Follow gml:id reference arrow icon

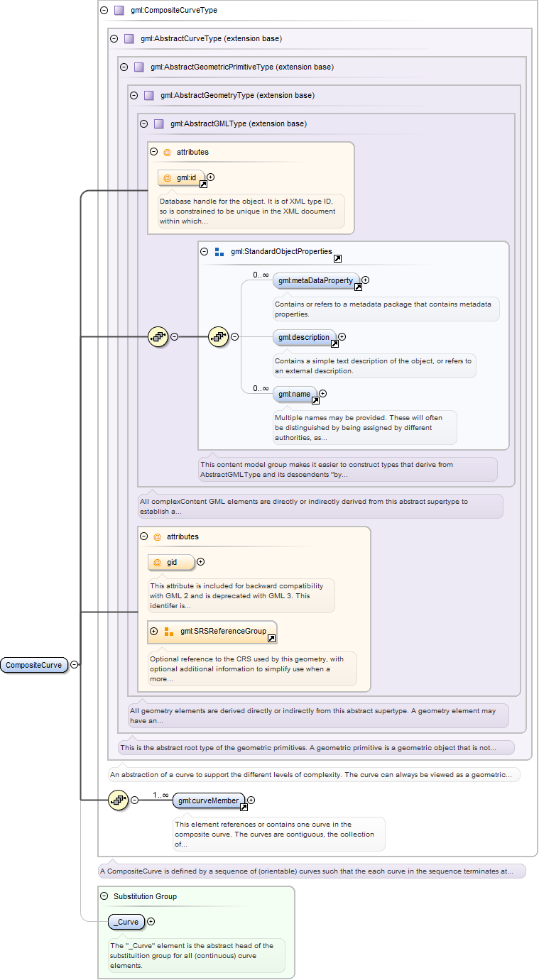[x=203, y=184]
